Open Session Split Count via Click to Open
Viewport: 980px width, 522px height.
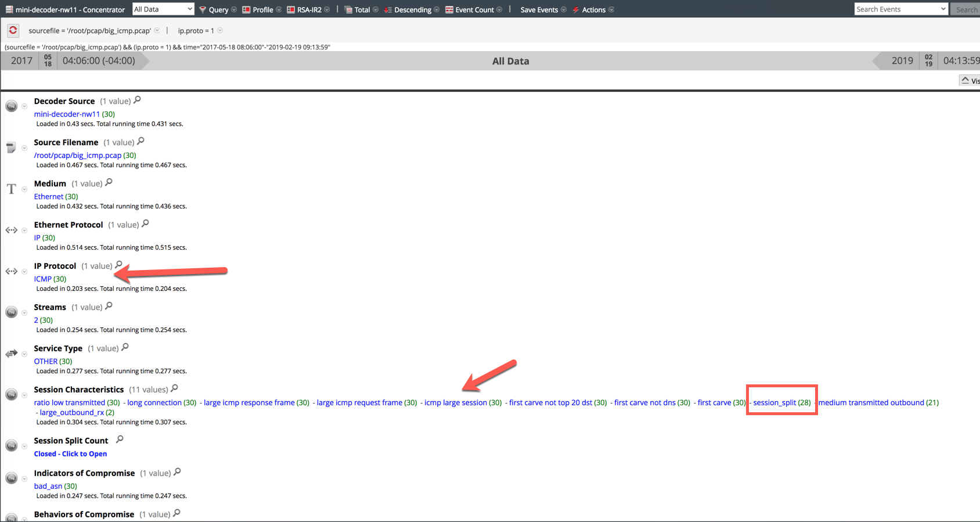tap(70, 454)
